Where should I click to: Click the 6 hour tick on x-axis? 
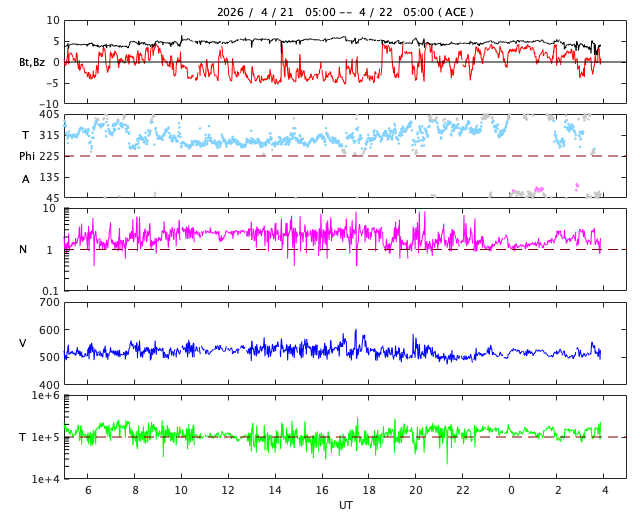(88, 490)
